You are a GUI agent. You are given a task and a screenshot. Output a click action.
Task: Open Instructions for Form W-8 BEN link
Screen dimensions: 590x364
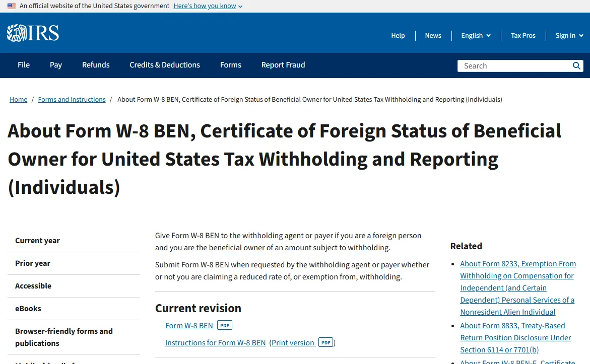(215, 342)
